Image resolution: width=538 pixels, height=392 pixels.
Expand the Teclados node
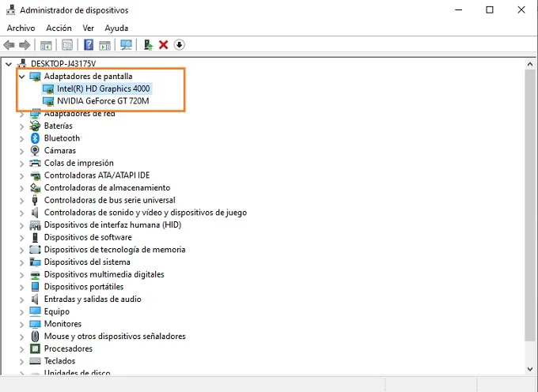pos(21,361)
